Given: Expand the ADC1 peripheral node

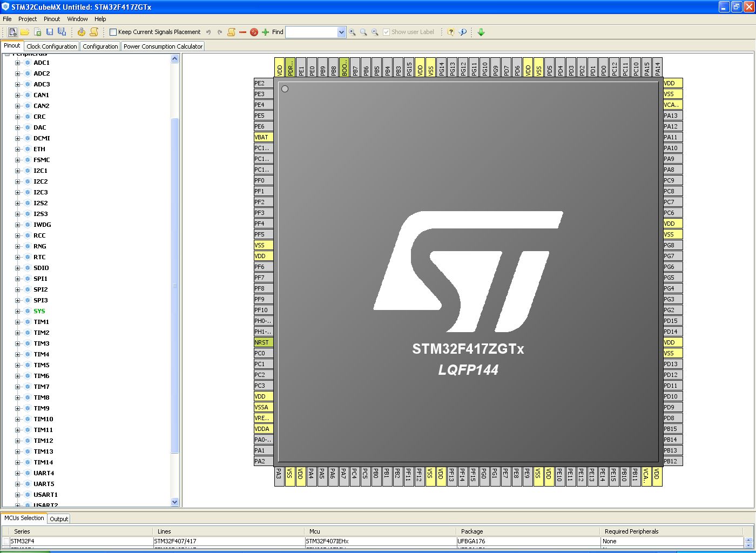Looking at the screenshot, I should [17, 63].
